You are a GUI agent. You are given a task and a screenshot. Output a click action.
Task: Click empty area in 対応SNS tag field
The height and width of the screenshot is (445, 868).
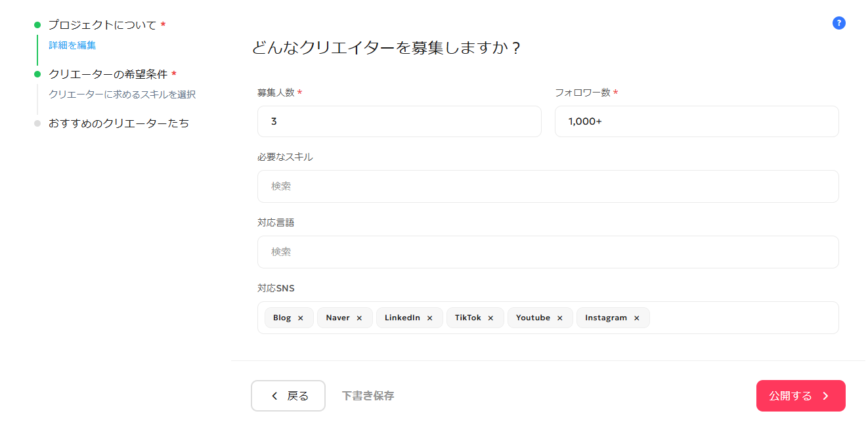[742, 318]
